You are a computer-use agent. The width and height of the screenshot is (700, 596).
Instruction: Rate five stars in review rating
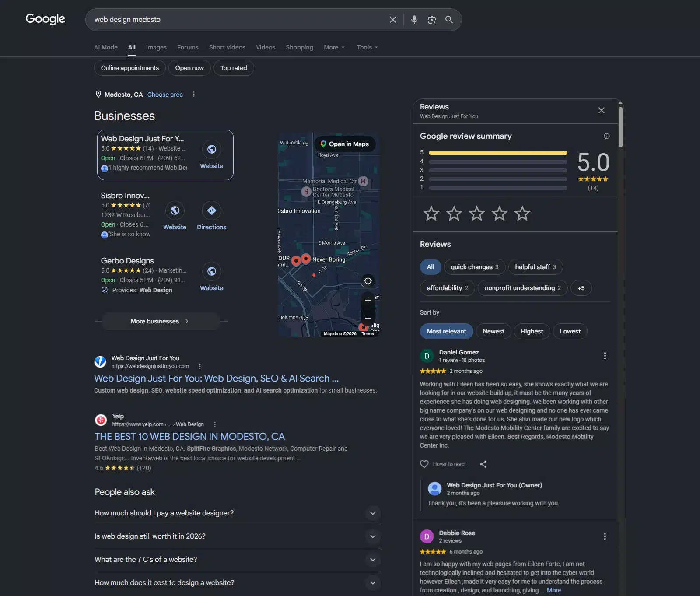(522, 214)
